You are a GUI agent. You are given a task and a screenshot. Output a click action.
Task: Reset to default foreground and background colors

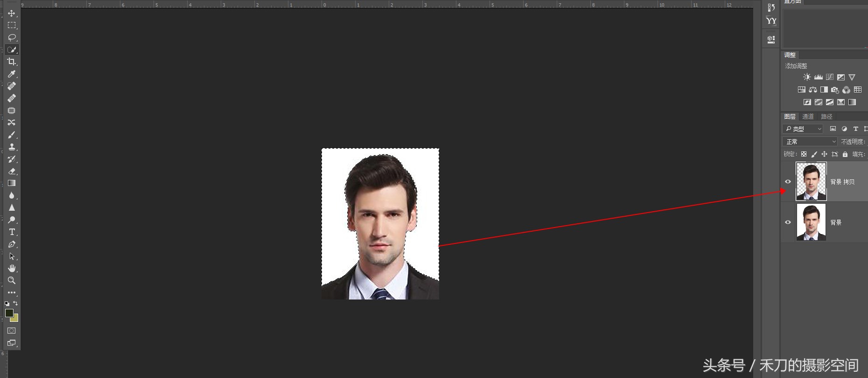(x=7, y=304)
